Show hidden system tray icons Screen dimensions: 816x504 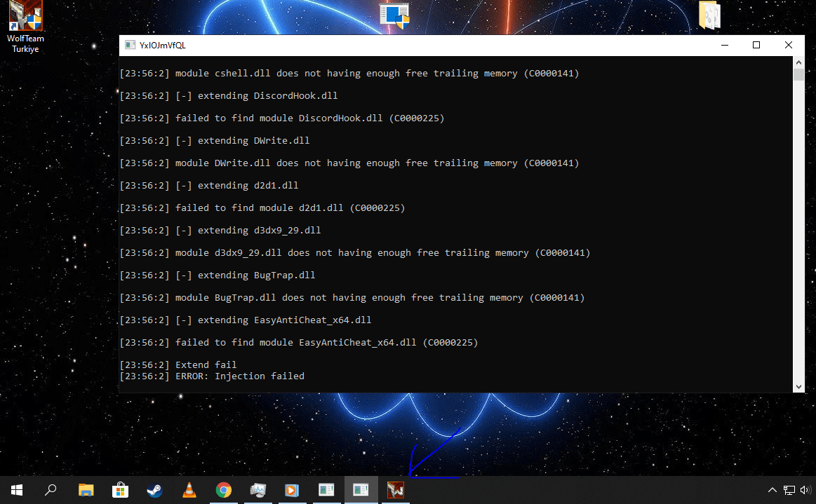[772, 490]
